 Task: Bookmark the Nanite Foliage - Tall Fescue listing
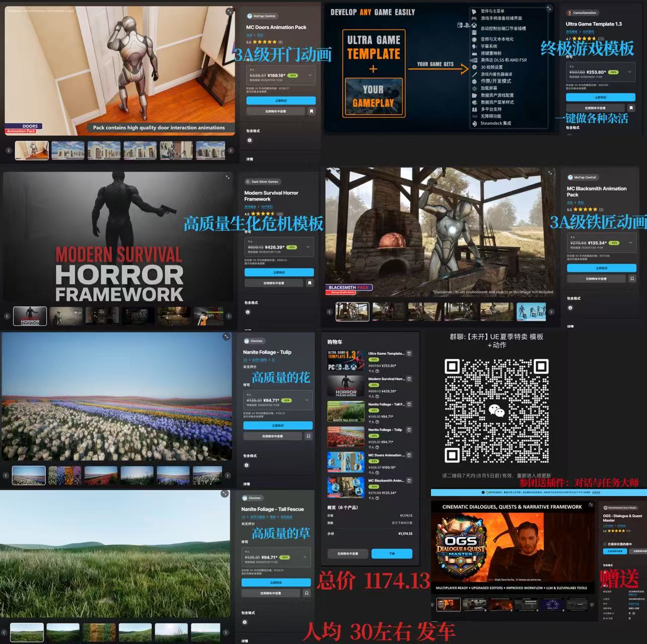pos(306,593)
